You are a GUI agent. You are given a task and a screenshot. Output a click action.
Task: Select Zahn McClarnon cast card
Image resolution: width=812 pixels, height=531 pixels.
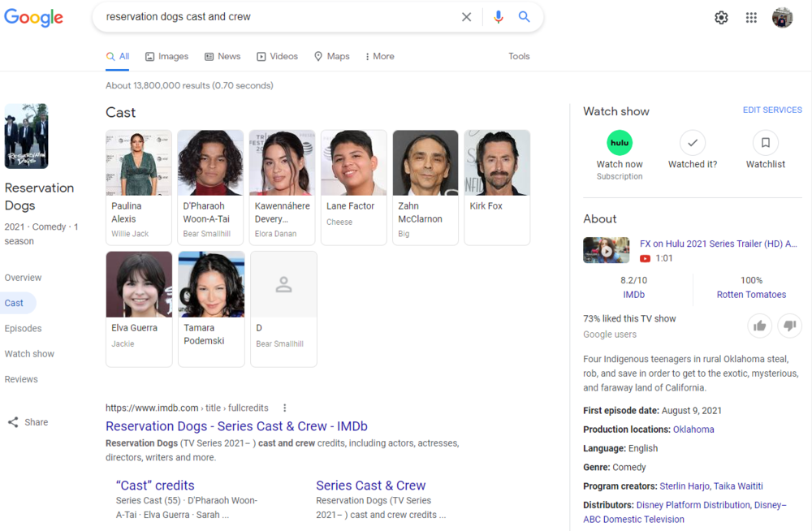[x=425, y=187]
